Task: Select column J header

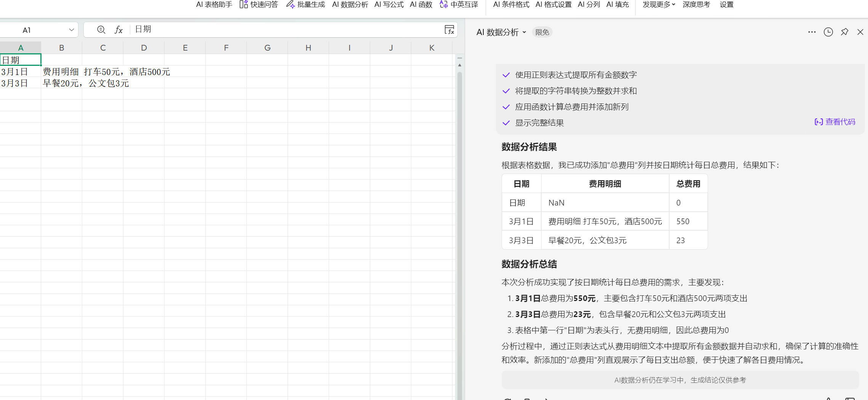Action: (x=391, y=48)
